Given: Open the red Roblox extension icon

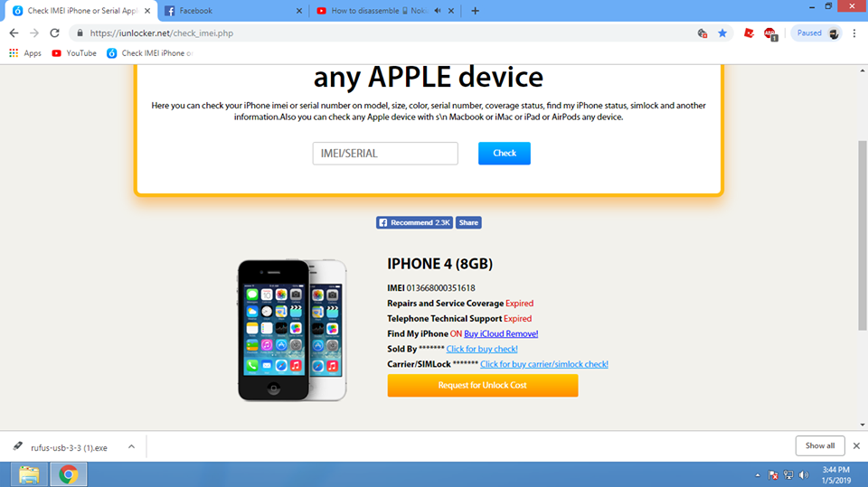Looking at the screenshot, I should (749, 33).
